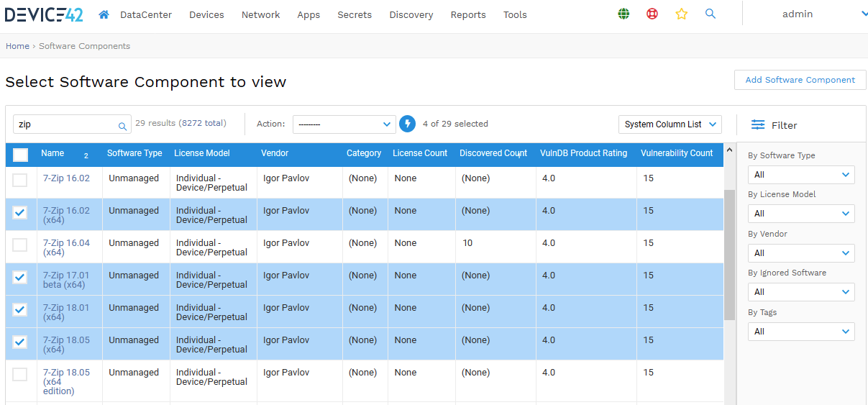Open the DataCenter menu

pyautogui.click(x=146, y=14)
